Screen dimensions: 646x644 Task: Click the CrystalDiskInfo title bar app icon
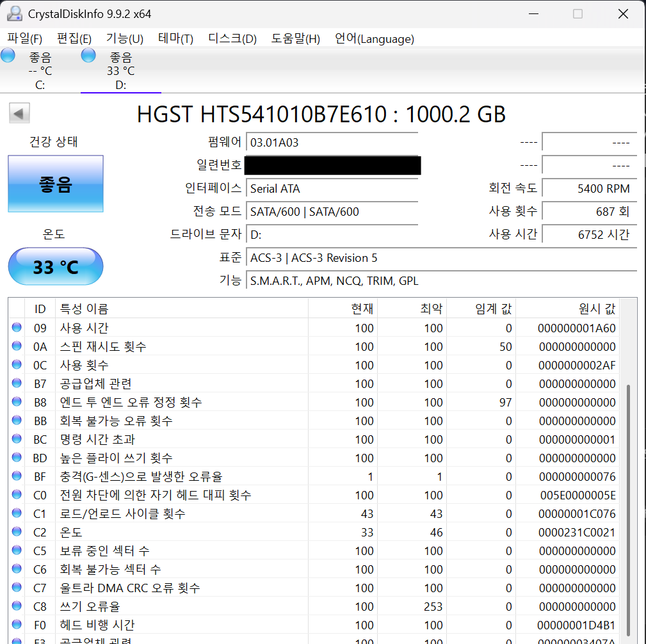point(15,13)
